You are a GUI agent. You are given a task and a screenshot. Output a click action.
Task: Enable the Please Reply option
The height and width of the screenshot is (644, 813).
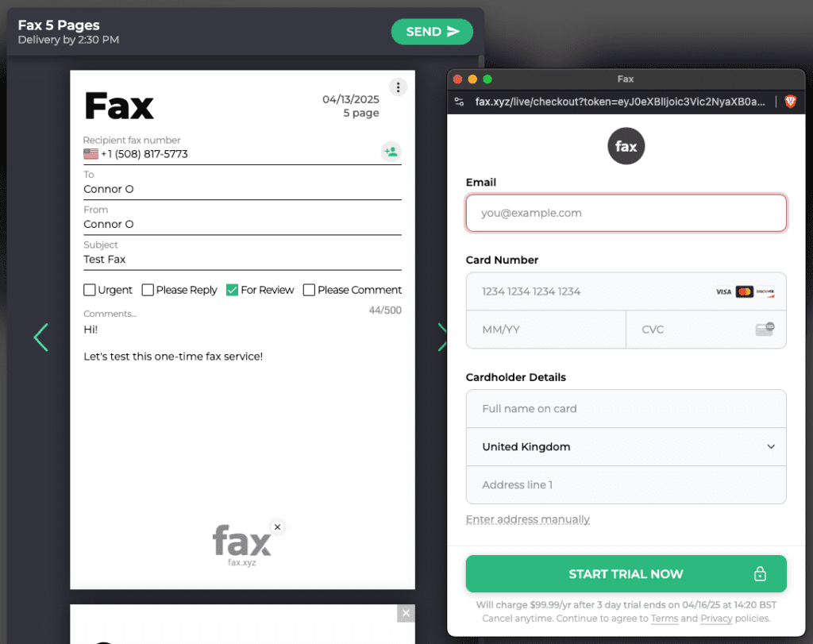pyautogui.click(x=147, y=290)
